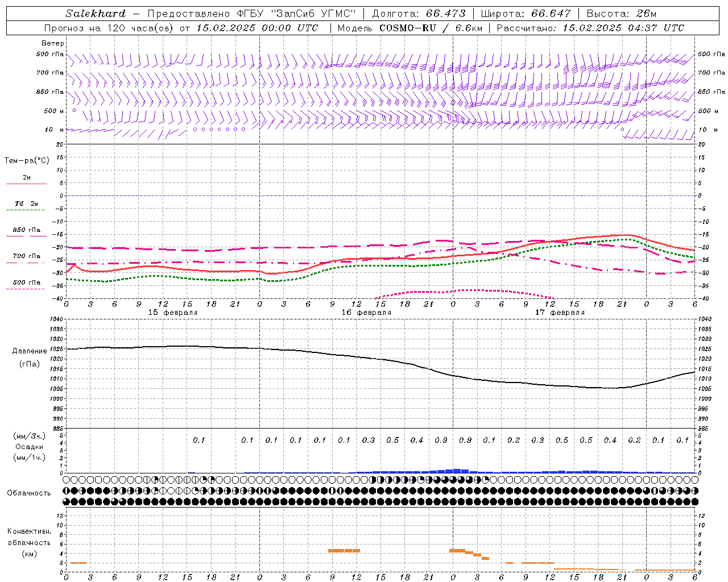Select the Модель COSMO-RU / 6.6км label
The width and height of the screenshot is (728, 582).
410,28
